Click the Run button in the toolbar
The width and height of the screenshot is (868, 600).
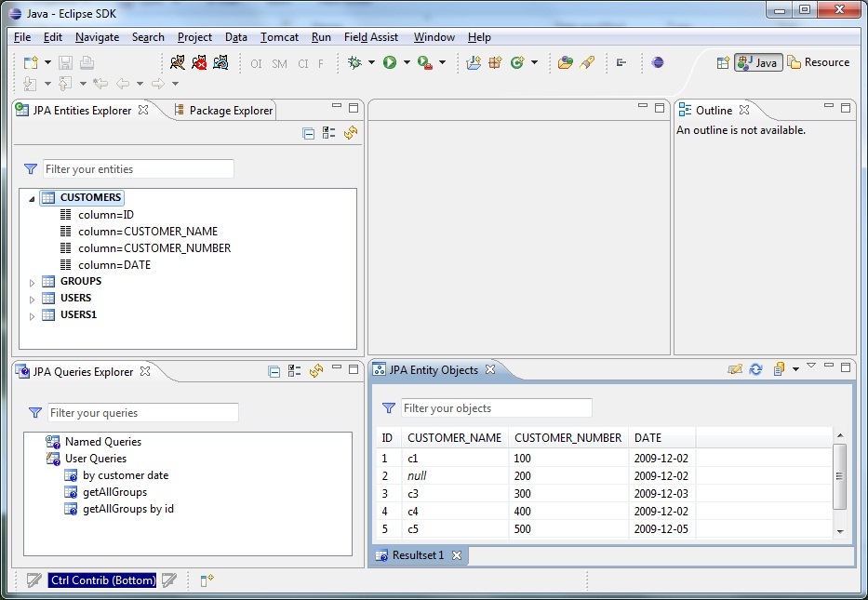[x=390, y=62]
